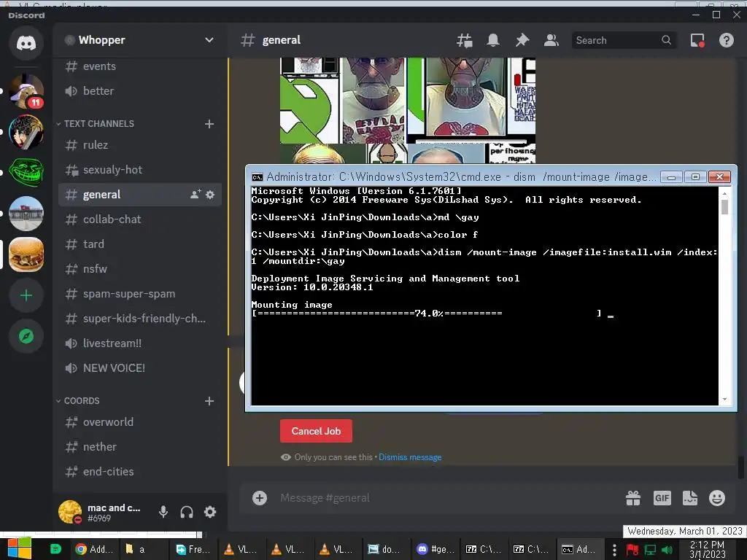
Task: Open the server with 11 notifications badge
Action: point(26,91)
